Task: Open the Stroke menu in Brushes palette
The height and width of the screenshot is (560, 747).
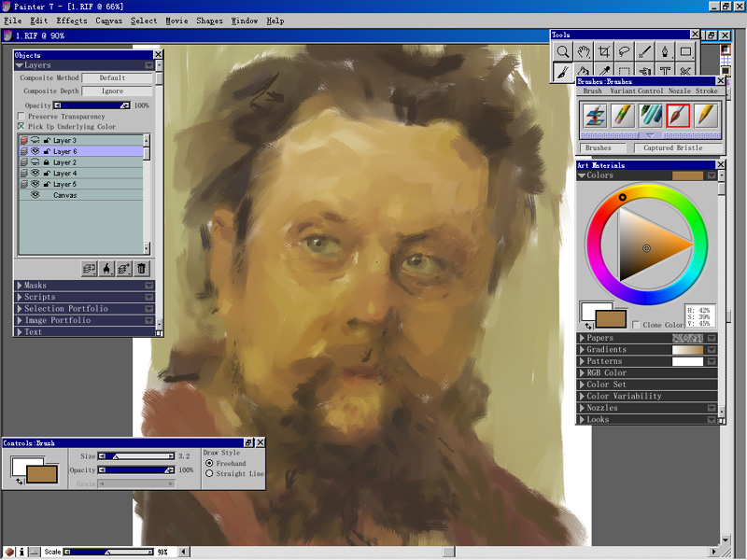Action: coord(707,91)
